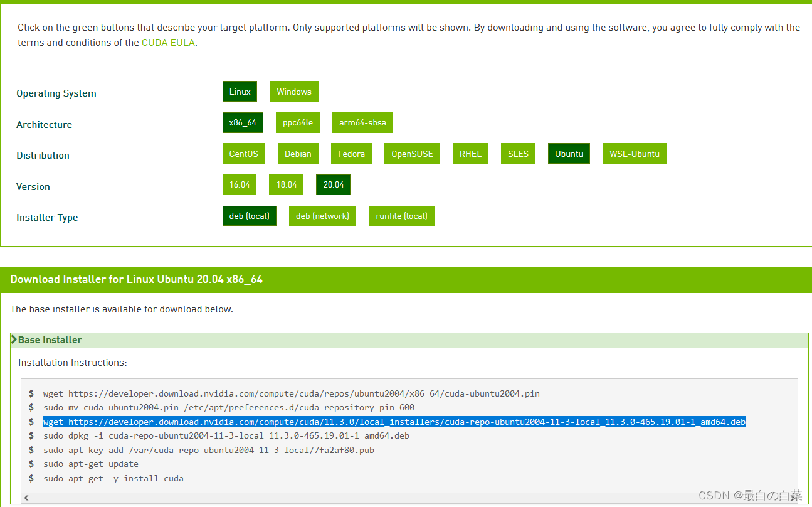This screenshot has height=507, width=812.
Task: Click the wget cuda-ubuntu2004.pin command line
Action: coord(292,393)
